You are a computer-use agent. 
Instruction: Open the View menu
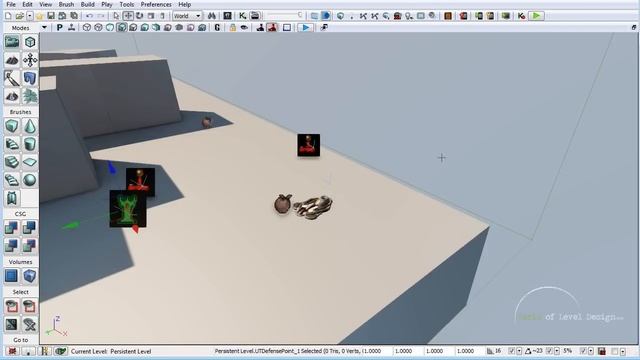coord(45,4)
